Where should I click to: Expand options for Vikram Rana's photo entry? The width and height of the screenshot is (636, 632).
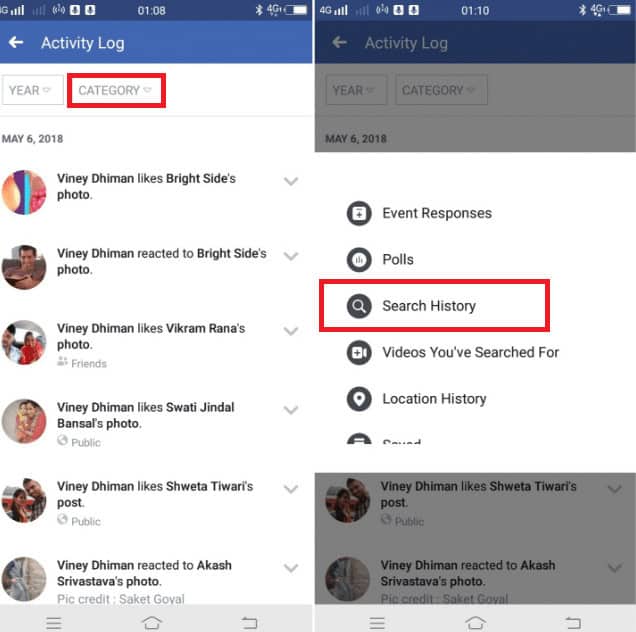click(291, 331)
